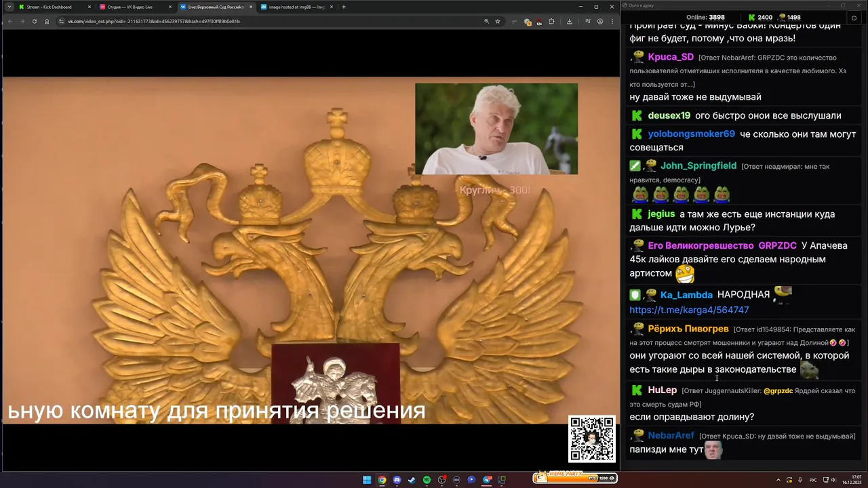868x488 pixels.
Task: Click Kick viewer count 2400 in chat header
Action: point(760,17)
